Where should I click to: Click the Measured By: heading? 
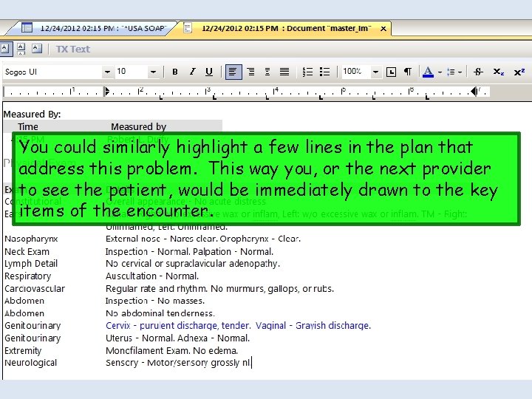[x=32, y=114]
